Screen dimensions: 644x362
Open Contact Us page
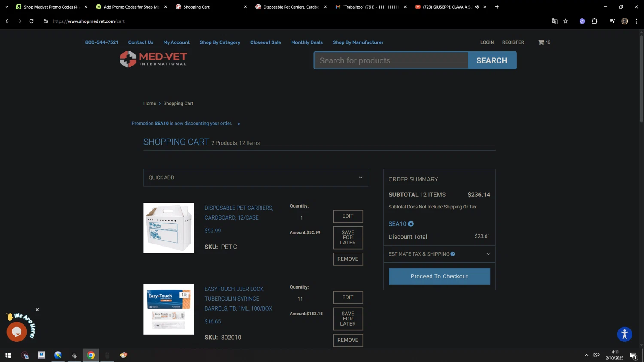(x=140, y=42)
